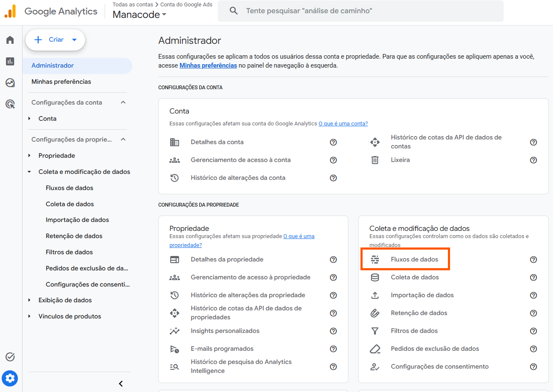Click the checkmark setup assistant icon in left rail
Viewport: 553px width, 392px height.
point(10,357)
